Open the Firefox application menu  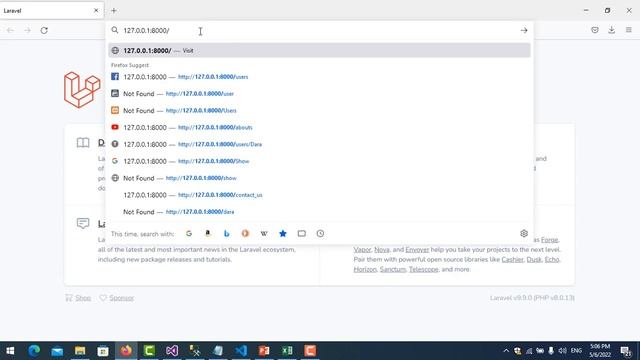[629, 30]
